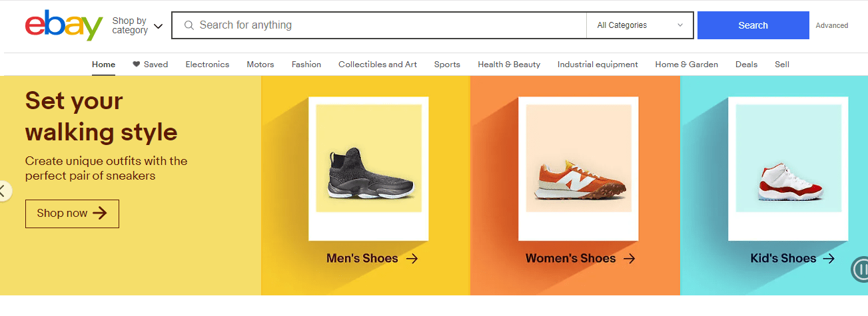Click the kid's red and white sneaker image
This screenshot has width=868, height=316.
789,180
